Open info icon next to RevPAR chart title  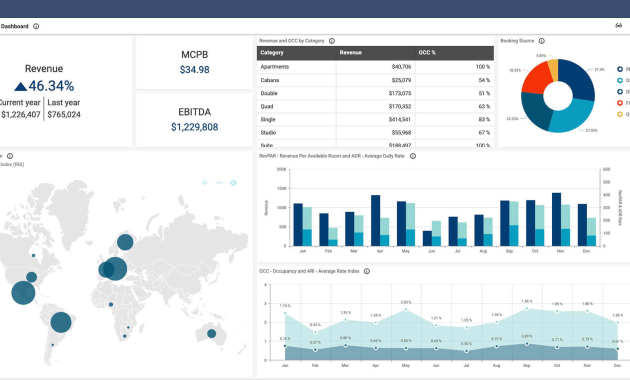point(413,156)
